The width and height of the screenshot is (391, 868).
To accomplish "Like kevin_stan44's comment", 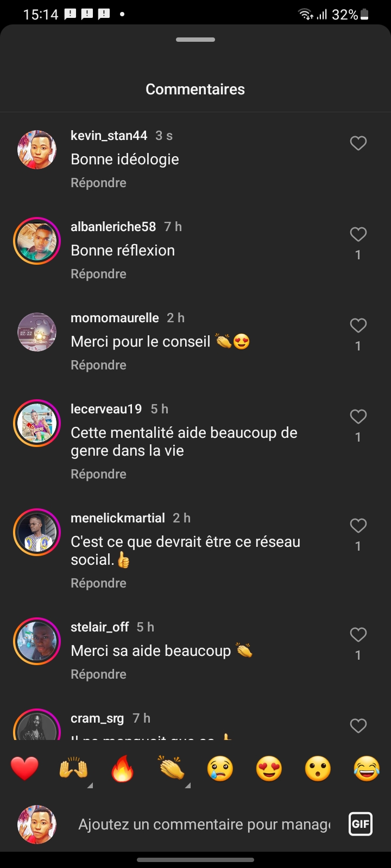I will point(358,143).
